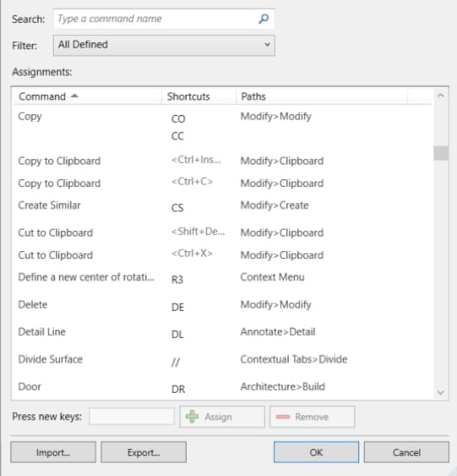Select Cut to Clipboard with Ctrl+X shortcut
The width and height of the screenshot is (457, 476).
coord(223,255)
